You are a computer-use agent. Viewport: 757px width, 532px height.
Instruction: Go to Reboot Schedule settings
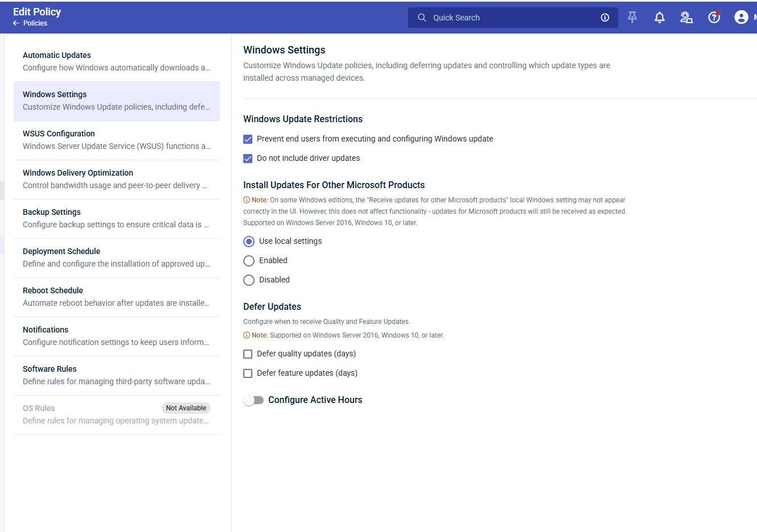tap(117, 297)
